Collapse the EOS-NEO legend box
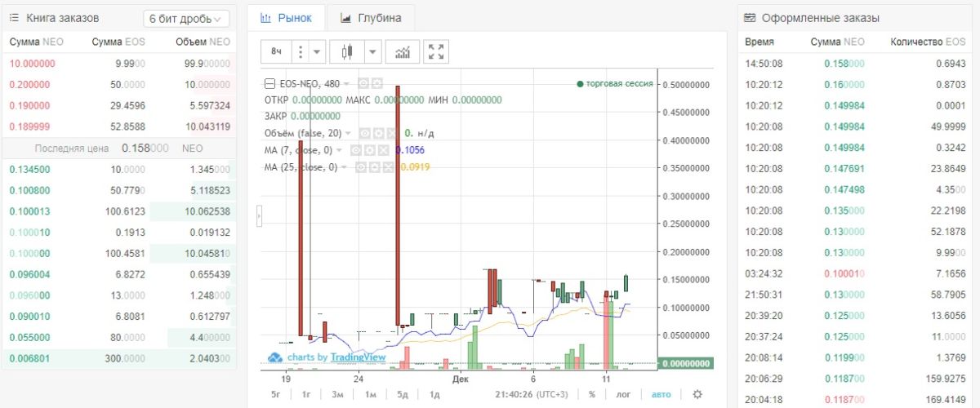This screenshot has height=408, width=980. (x=270, y=83)
